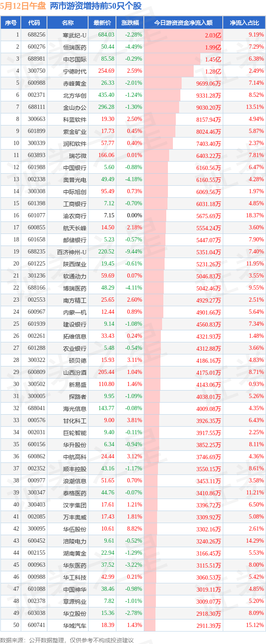
Task: Click 新易盛 price 110.80
Action: click(x=106, y=384)
